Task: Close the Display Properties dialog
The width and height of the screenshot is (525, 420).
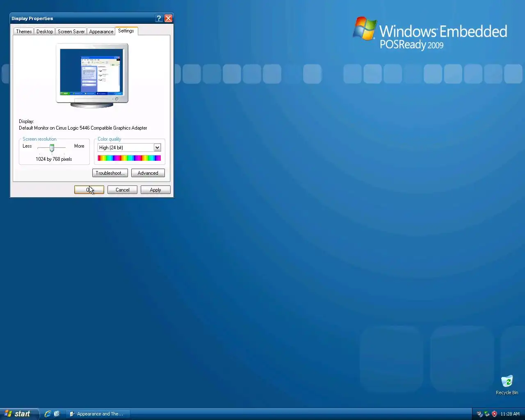Action: (168, 18)
